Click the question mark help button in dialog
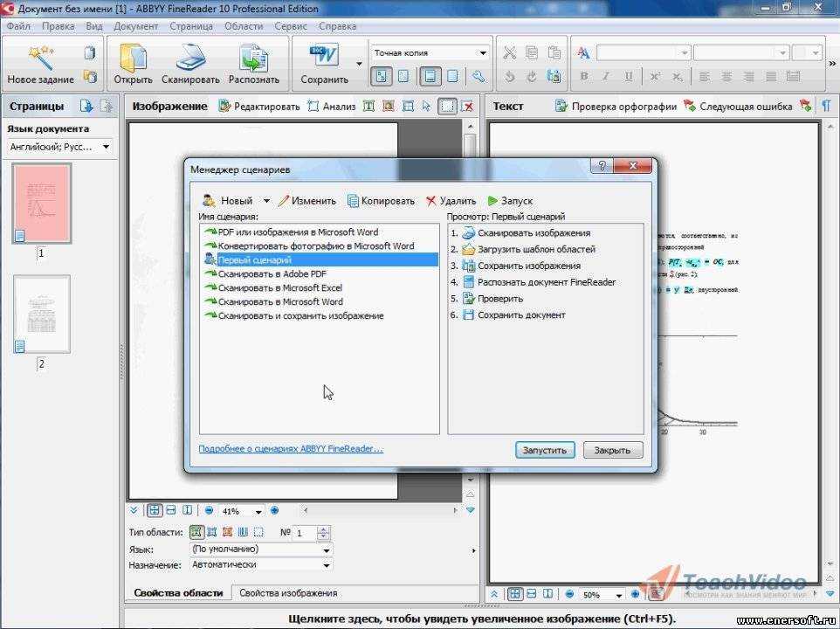 click(x=602, y=166)
